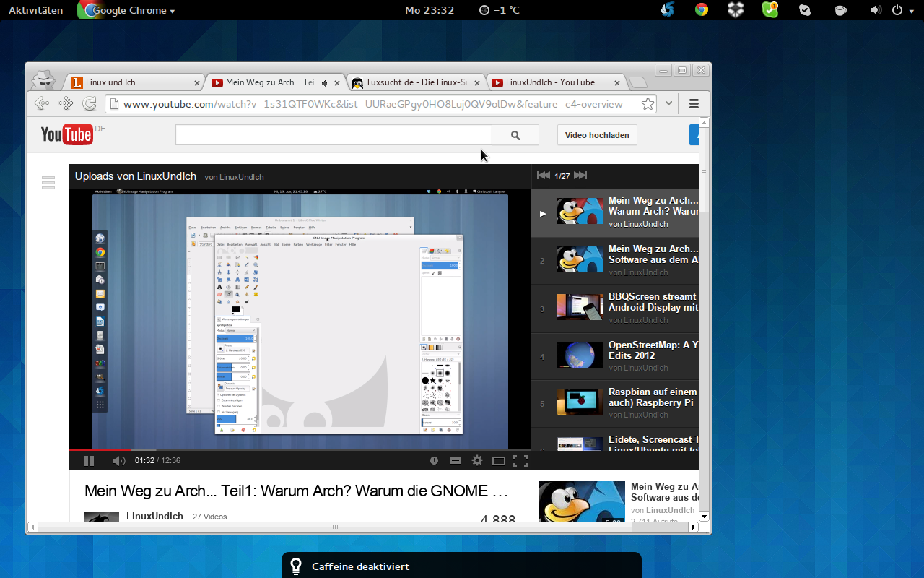Open dropdown arrow next to bookmark star
The image size is (924, 578).
669,103
